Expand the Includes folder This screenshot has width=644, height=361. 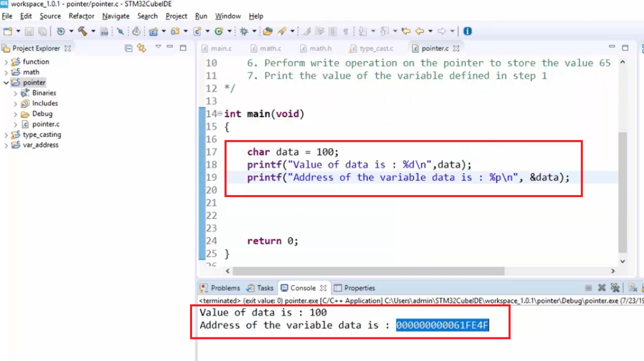16,103
